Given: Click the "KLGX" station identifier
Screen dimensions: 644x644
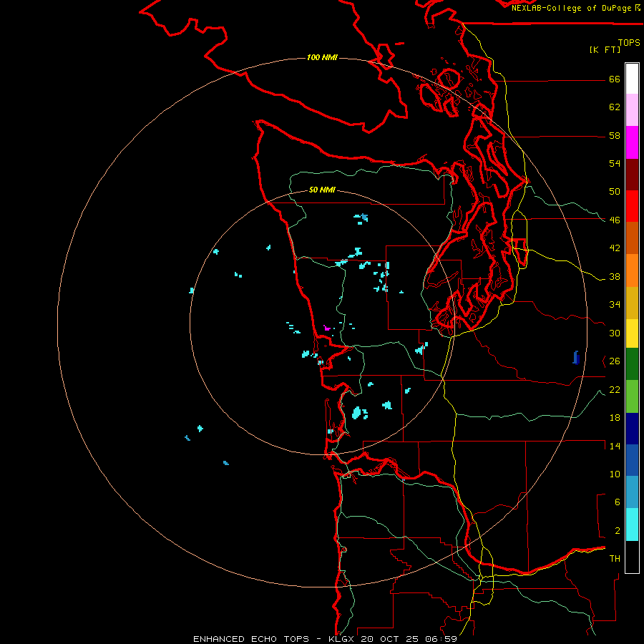Looking at the screenshot, I should [x=341, y=639].
